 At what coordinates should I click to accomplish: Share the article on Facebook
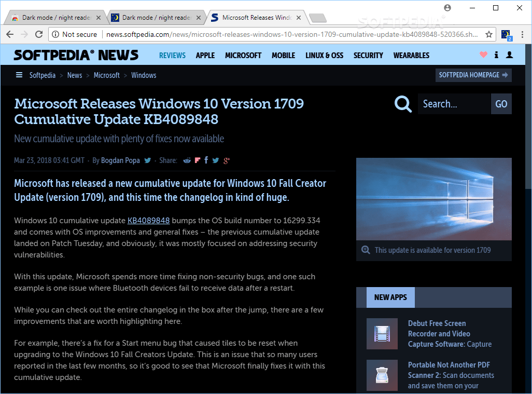(206, 160)
